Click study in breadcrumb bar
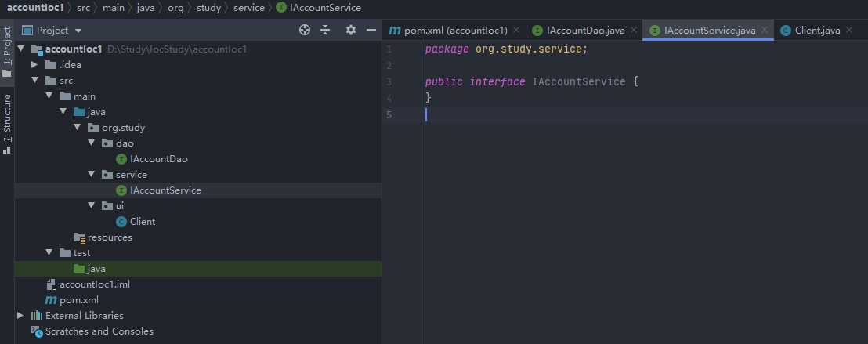Screen dimensions: 868x344 (208, 8)
